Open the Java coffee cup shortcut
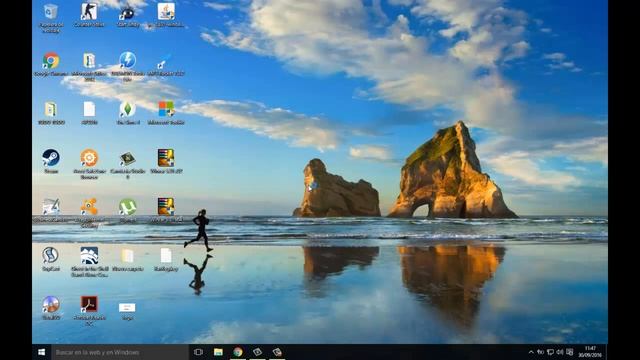 point(166,12)
